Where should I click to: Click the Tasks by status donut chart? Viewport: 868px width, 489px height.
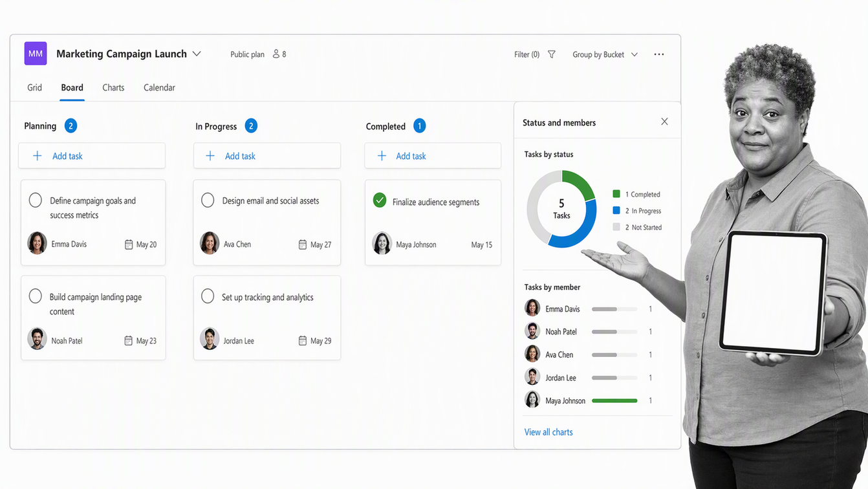[x=561, y=209]
